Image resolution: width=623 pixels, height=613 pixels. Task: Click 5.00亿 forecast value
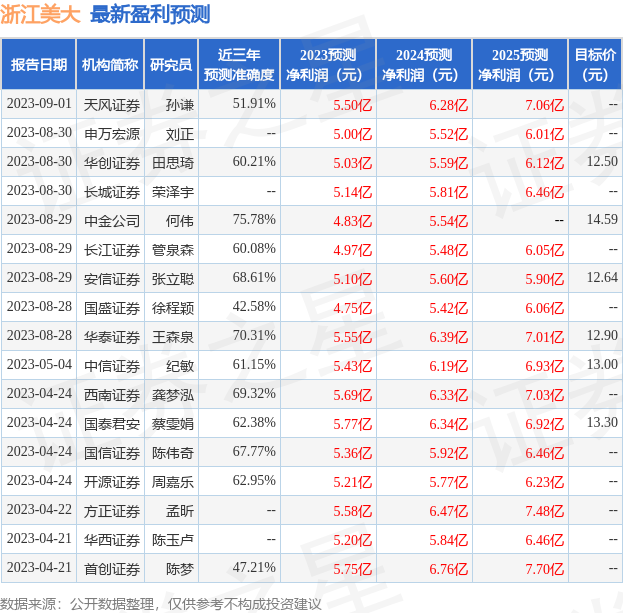pos(352,134)
